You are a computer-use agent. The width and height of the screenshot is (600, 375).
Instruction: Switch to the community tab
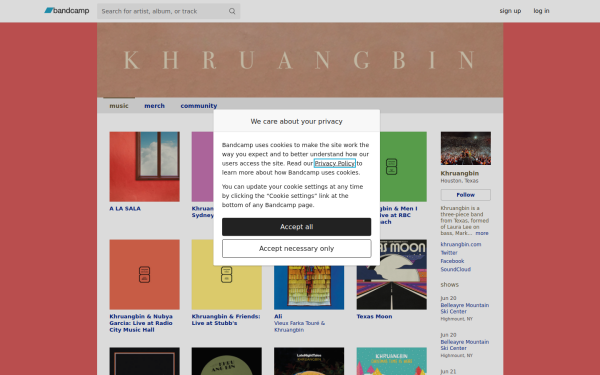click(x=199, y=106)
